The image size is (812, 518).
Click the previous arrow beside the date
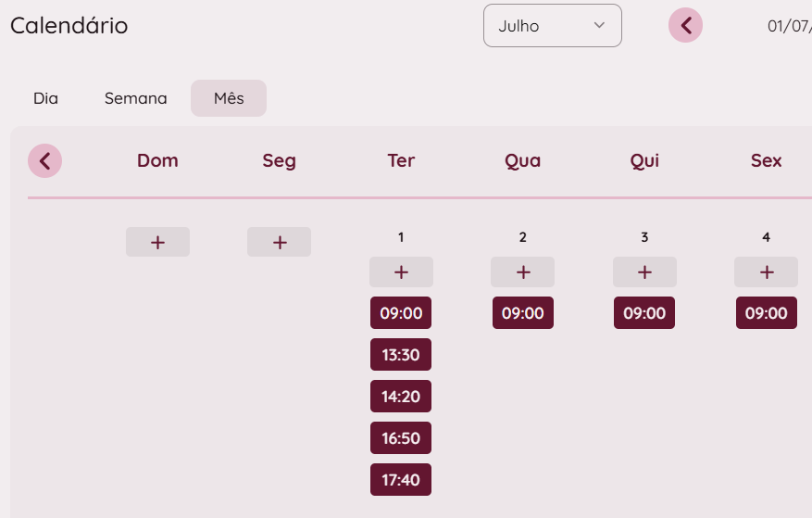(686, 26)
